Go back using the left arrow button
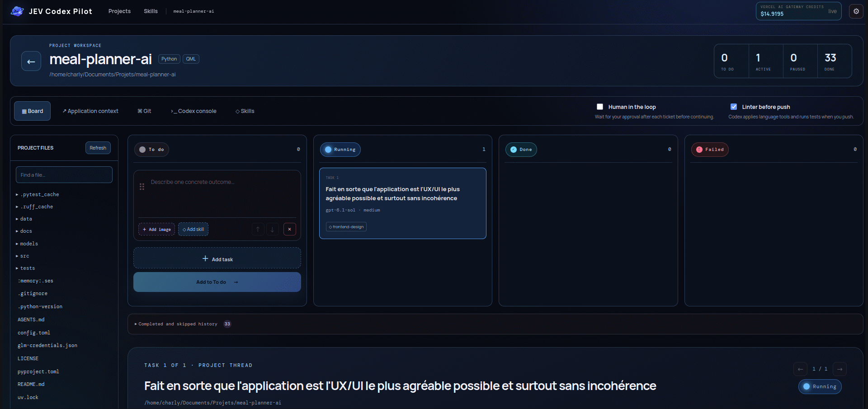Image resolution: width=868 pixels, height=409 pixels. [x=31, y=61]
